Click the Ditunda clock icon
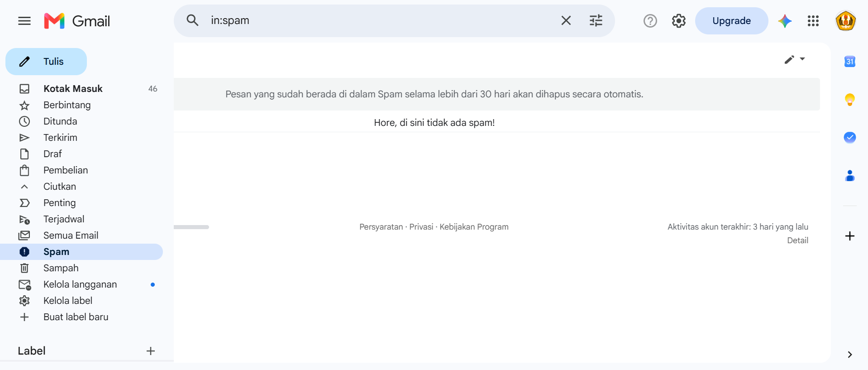This screenshot has height=370, width=868. click(24, 121)
